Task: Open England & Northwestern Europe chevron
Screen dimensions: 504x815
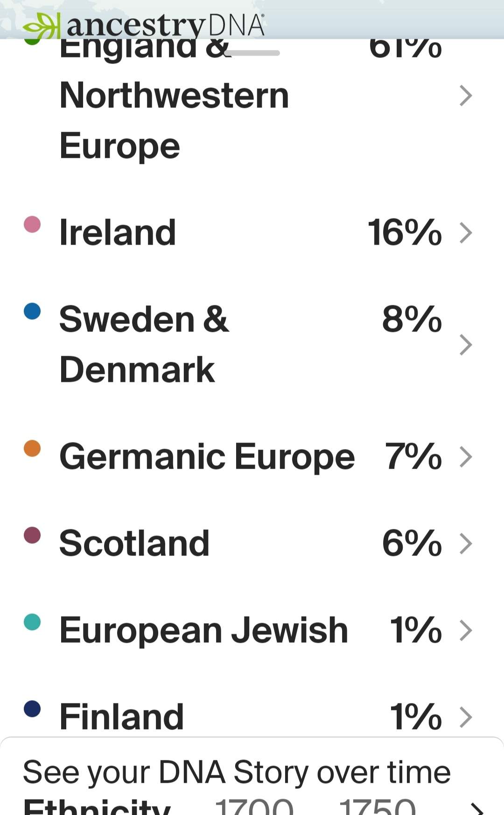Action: click(x=466, y=96)
